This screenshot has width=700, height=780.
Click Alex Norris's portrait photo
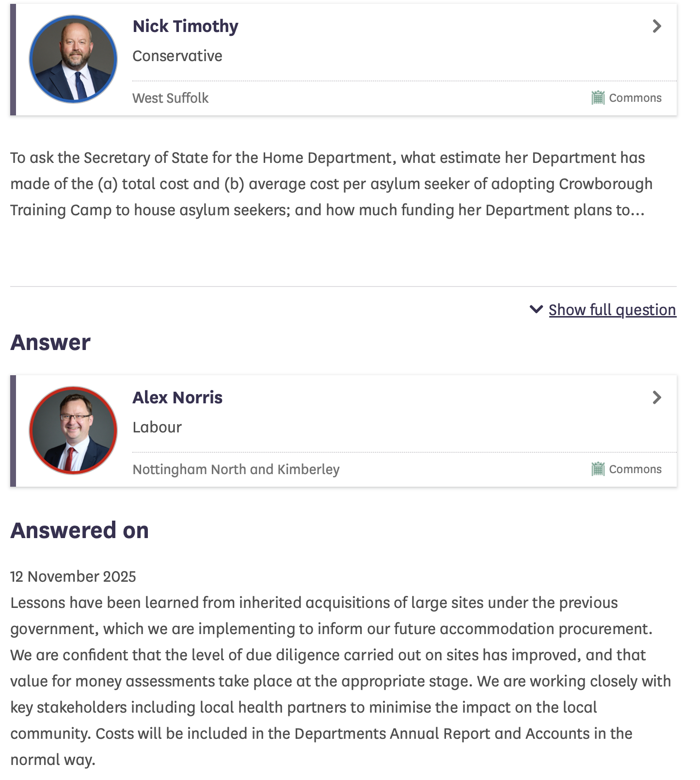pos(73,430)
